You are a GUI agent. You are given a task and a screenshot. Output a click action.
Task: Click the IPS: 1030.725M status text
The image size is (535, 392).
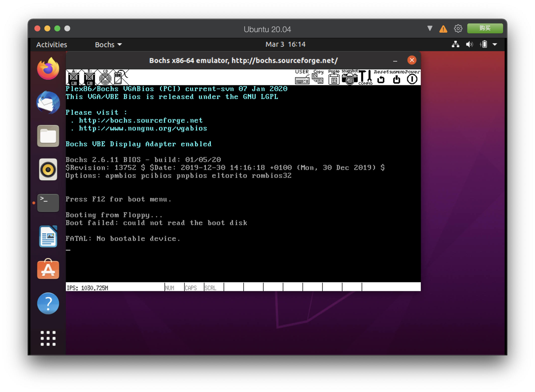[87, 288]
